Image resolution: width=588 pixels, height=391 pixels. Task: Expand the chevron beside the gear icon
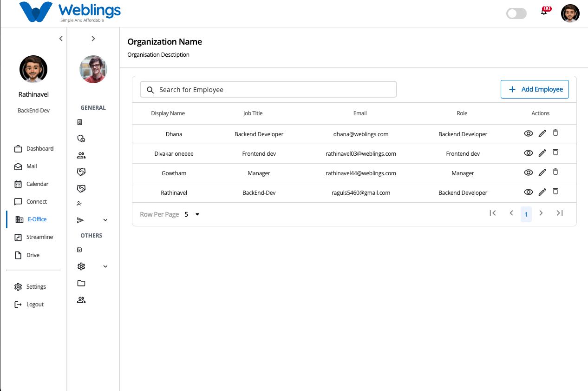point(105,266)
